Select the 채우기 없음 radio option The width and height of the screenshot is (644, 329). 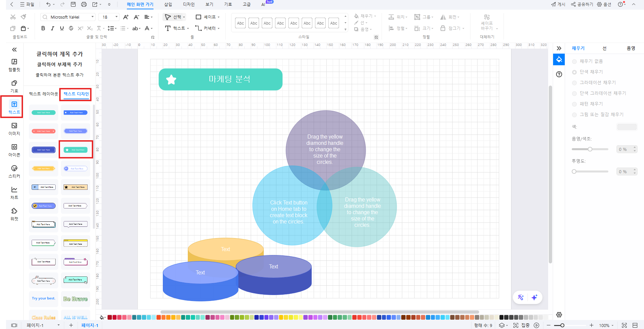click(574, 61)
